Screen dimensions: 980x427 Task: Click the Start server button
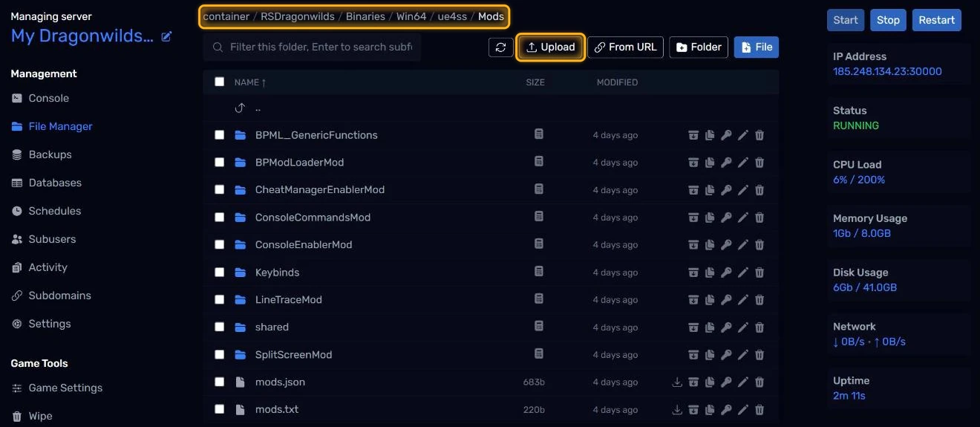tap(846, 20)
